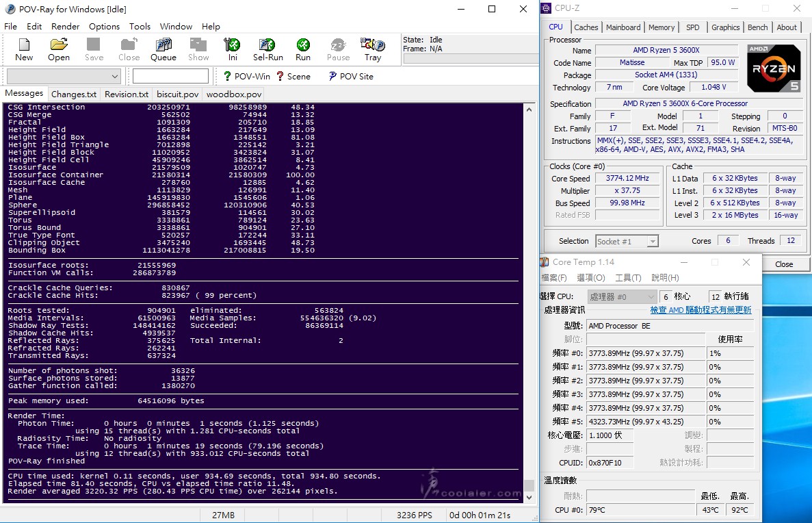The height and width of the screenshot is (523, 812).
Task: Click the POV-Ray title bar app icon
Action: [10, 9]
